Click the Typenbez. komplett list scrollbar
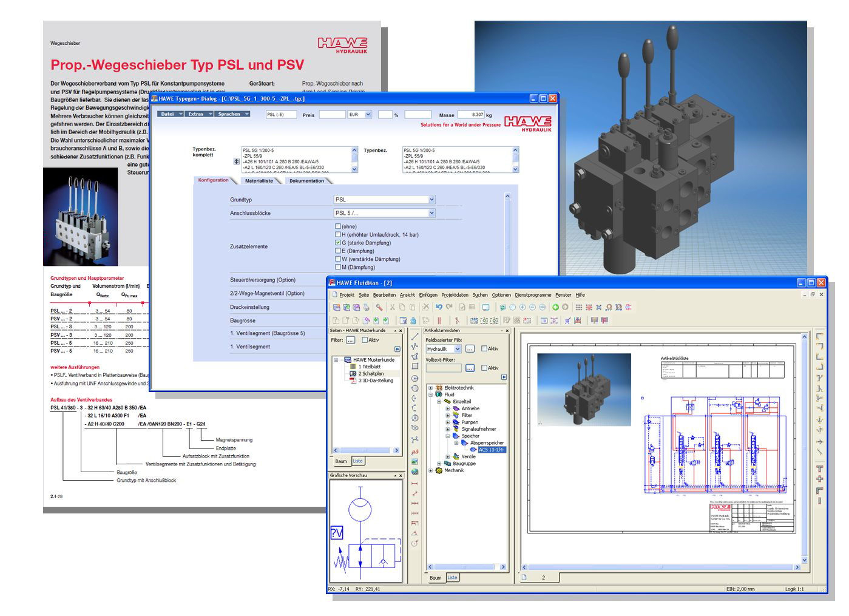Screen dimensions: 849x616 tap(354, 160)
